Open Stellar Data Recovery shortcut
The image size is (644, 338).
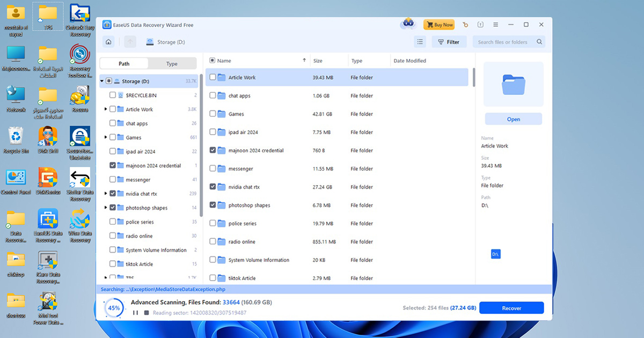[80, 184]
